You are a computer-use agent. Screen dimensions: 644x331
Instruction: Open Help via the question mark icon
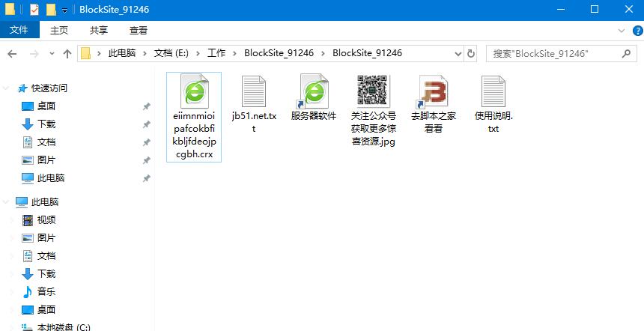(637, 31)
